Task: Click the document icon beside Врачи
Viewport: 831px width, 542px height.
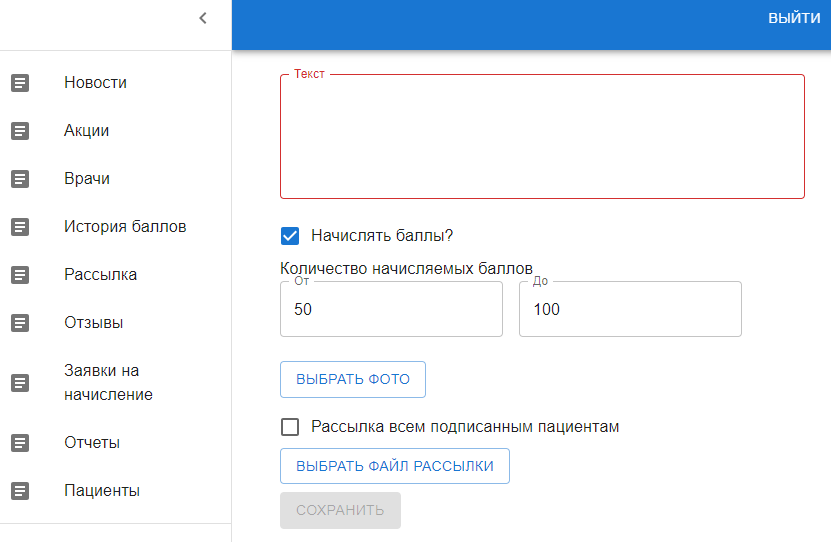Action: (20, 179)
